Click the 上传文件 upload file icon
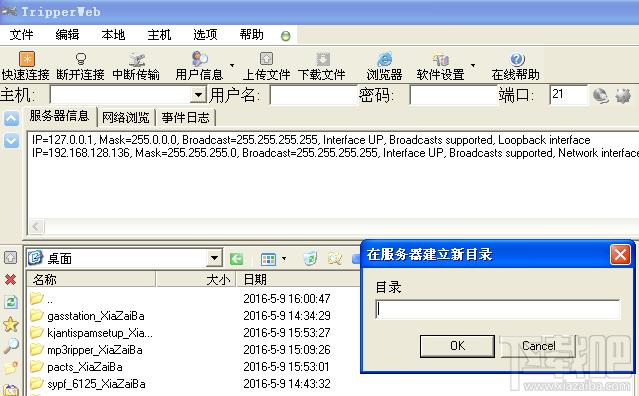This screenshot has width=639, height=396. tap(266, 59)
